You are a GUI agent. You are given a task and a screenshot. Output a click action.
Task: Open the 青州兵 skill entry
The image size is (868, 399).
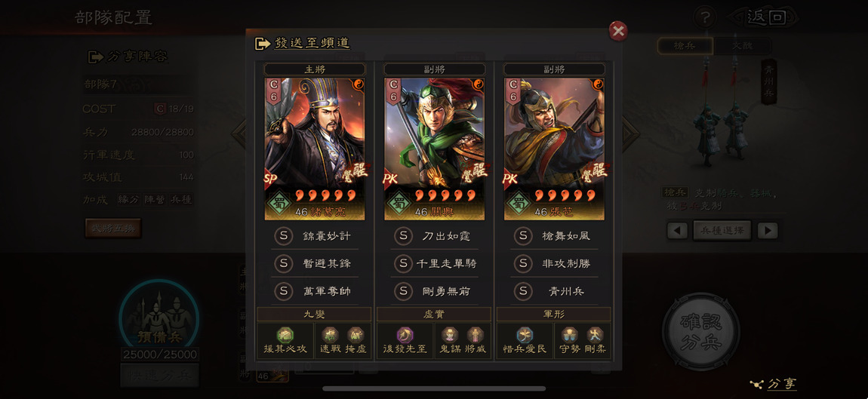pos(554,291)
